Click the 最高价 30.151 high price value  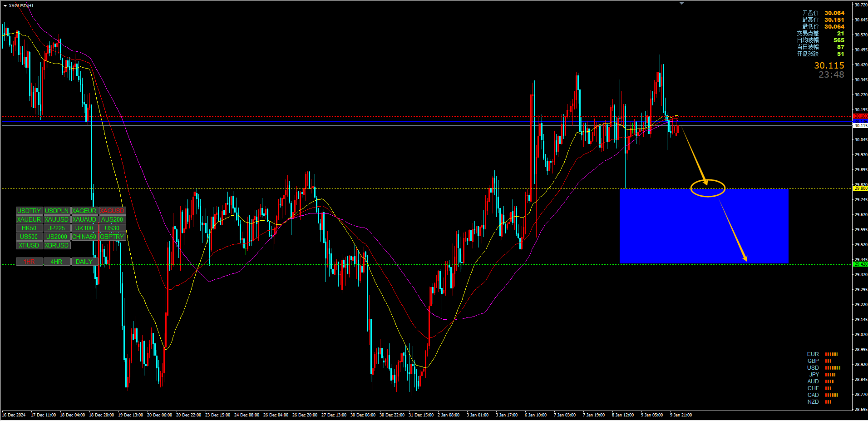[x=834, y=20]
